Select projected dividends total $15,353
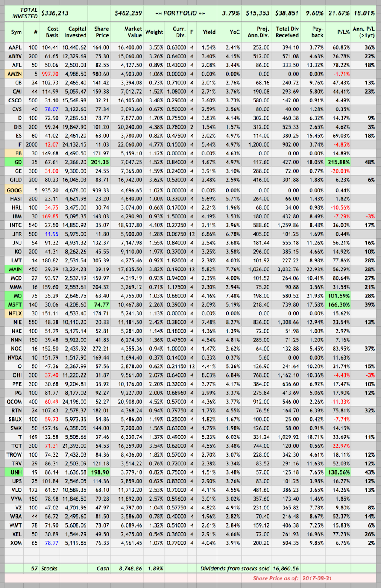The height and width of the screenshot is (588, 381). [x=258, y=13]
